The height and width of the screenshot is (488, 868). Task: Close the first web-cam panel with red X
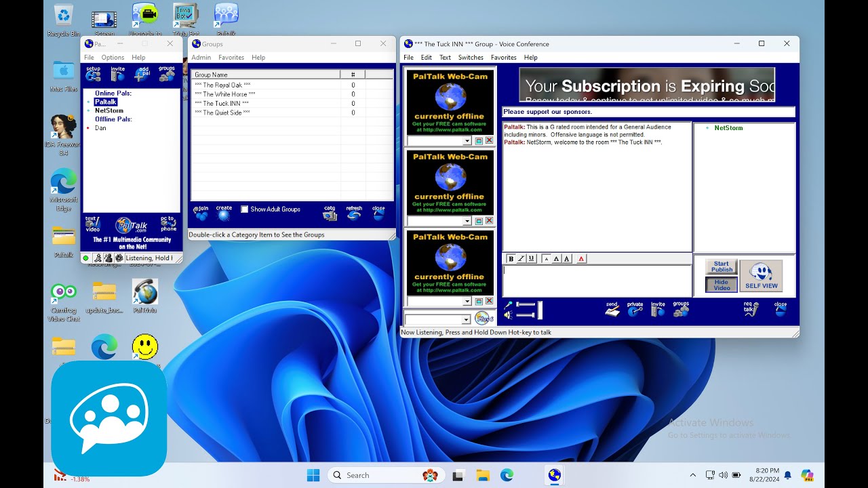(489, 141)
